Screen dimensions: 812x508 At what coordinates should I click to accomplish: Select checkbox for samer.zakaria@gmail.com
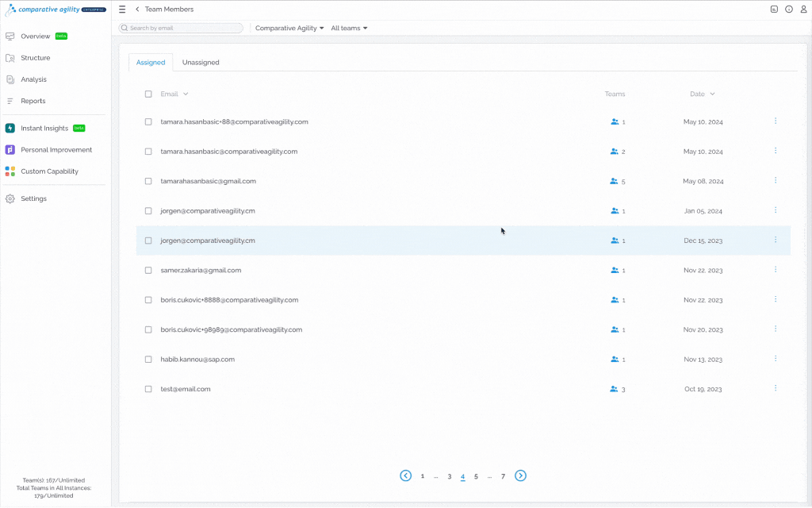(148, 270)
